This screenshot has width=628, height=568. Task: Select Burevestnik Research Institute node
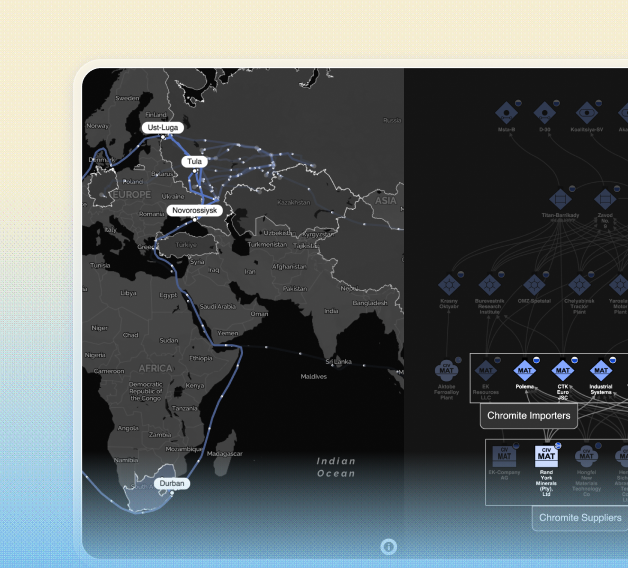489,285
